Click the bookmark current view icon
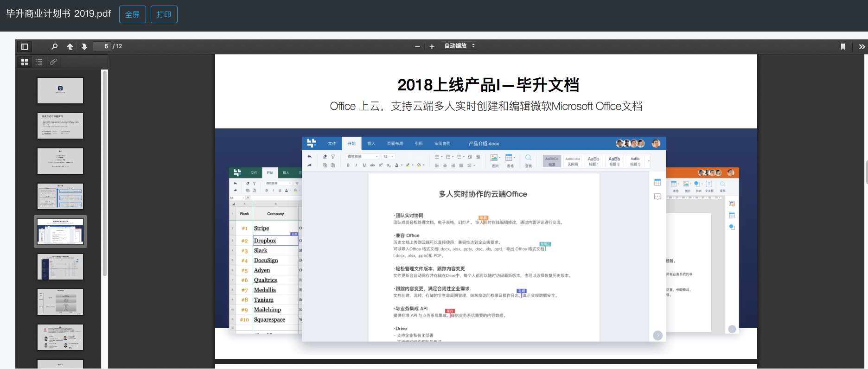Viewport: 868px width, 369px height. click(x=843, y=46)
